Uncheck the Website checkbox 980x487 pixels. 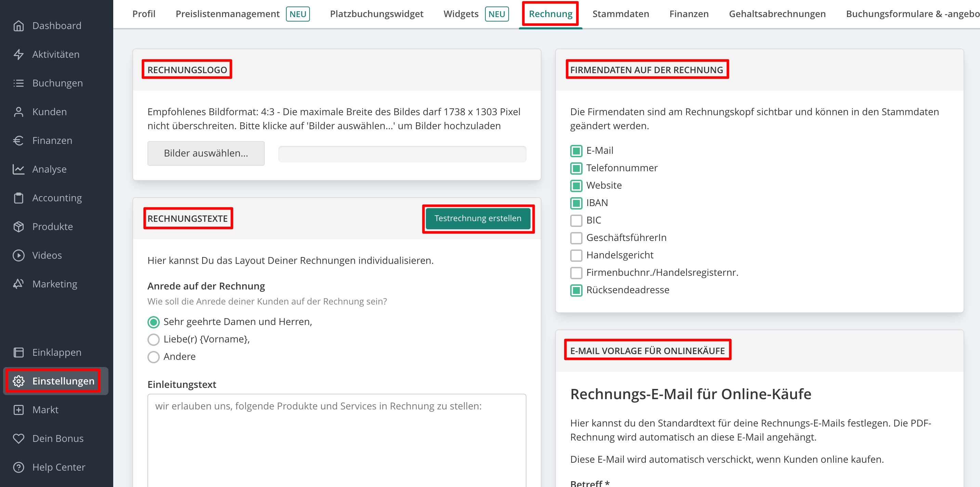click(576, 186)
